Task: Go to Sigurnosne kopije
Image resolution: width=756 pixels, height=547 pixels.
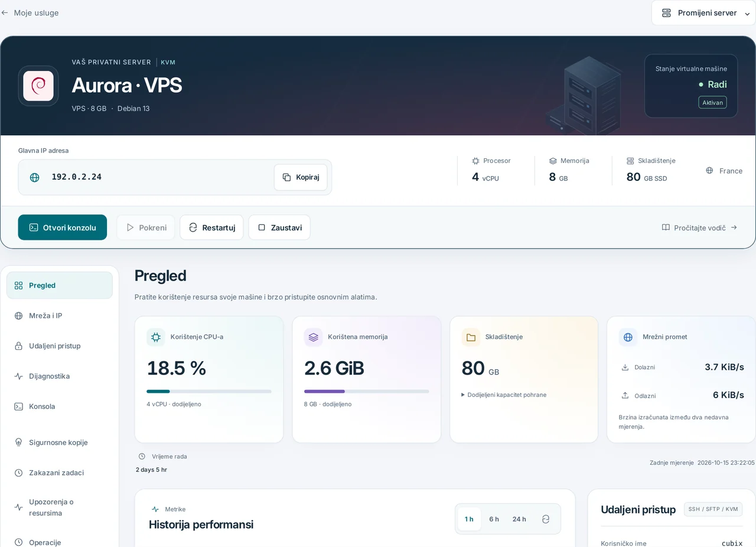Action: tap(60, 442)
